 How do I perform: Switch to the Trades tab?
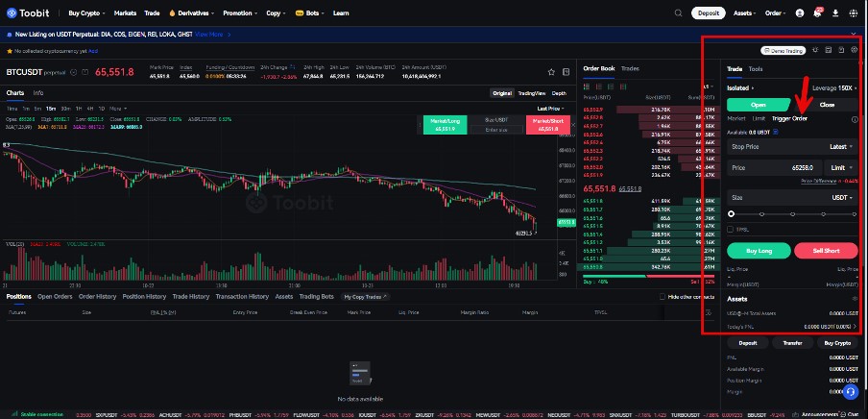tap(630, 69)
